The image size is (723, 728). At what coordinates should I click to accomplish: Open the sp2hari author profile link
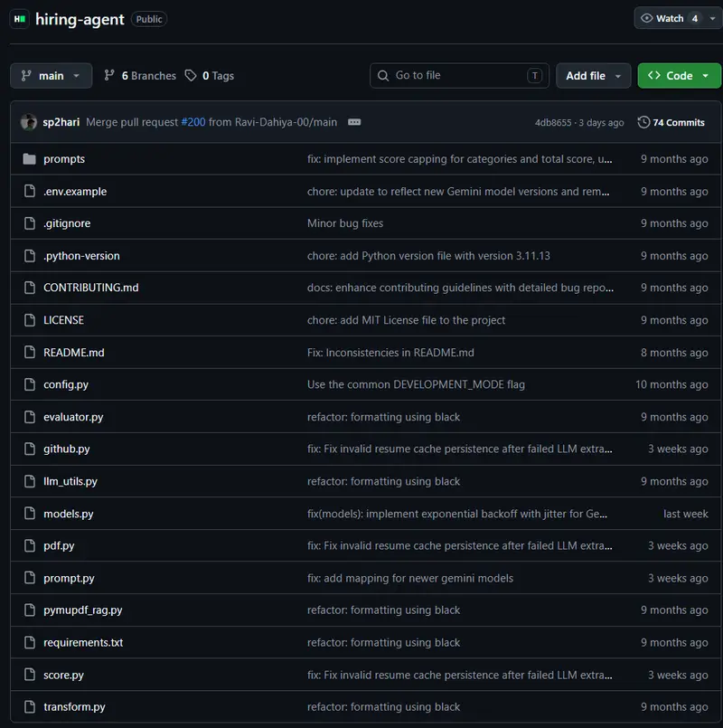(x=61, y=122)
